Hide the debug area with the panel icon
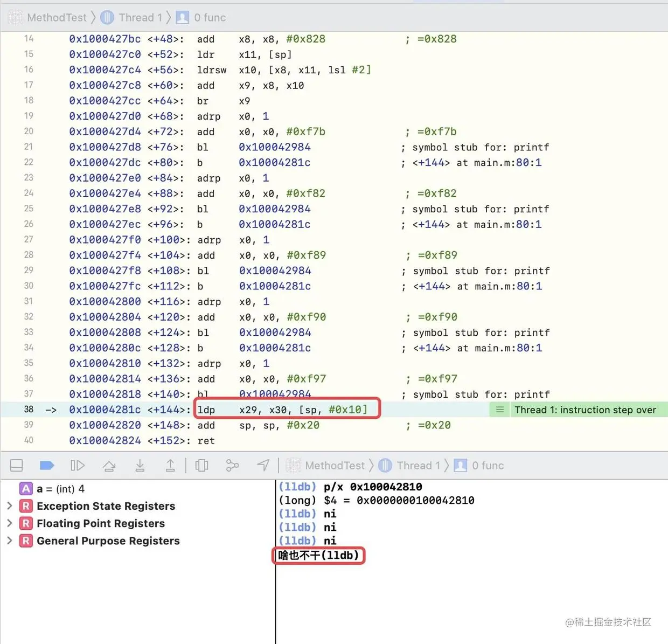This screenshot has width=668, height=644. [17, 466]
